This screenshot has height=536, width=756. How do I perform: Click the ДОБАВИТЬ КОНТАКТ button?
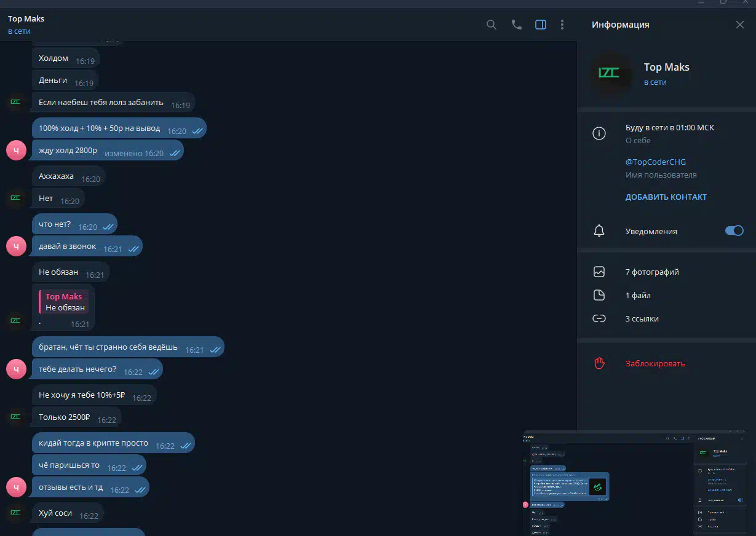(666, 197)
